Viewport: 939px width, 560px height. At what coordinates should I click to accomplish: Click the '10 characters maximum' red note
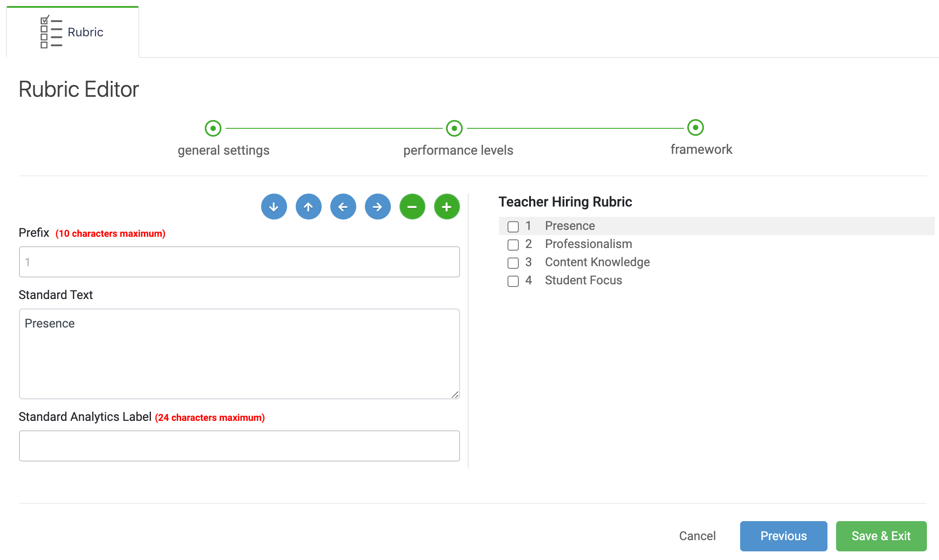click(110, 234)
